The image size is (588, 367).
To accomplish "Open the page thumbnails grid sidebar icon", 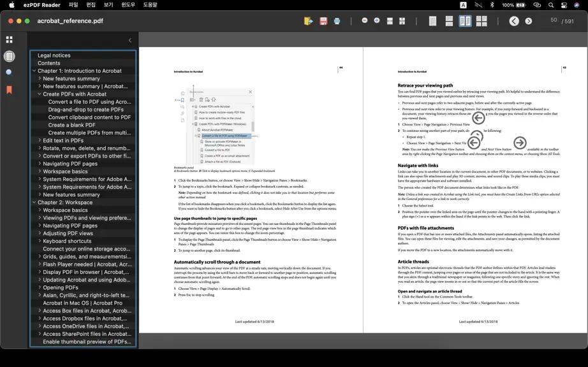I will pos(10,40).
